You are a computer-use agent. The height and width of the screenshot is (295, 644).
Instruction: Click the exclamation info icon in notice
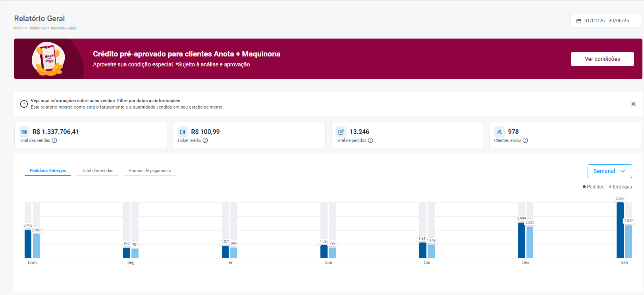point(24,104)
